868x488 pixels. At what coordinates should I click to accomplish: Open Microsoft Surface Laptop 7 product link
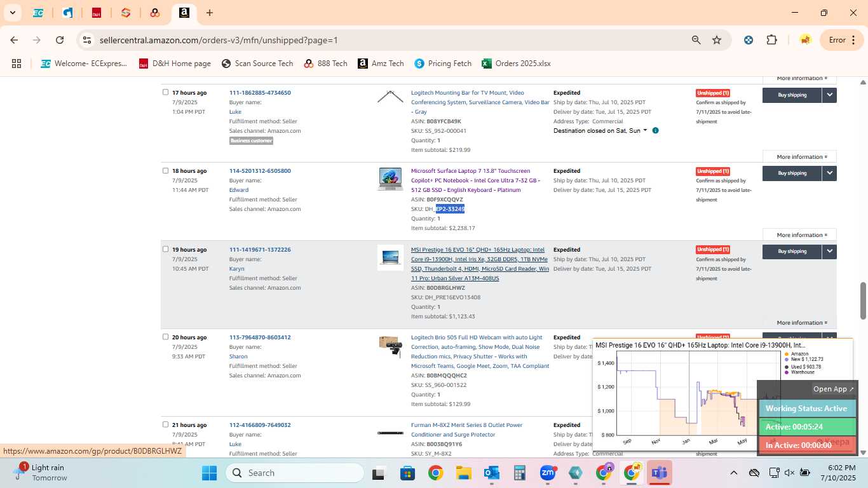pyautogui.click(x=475, y=180)
